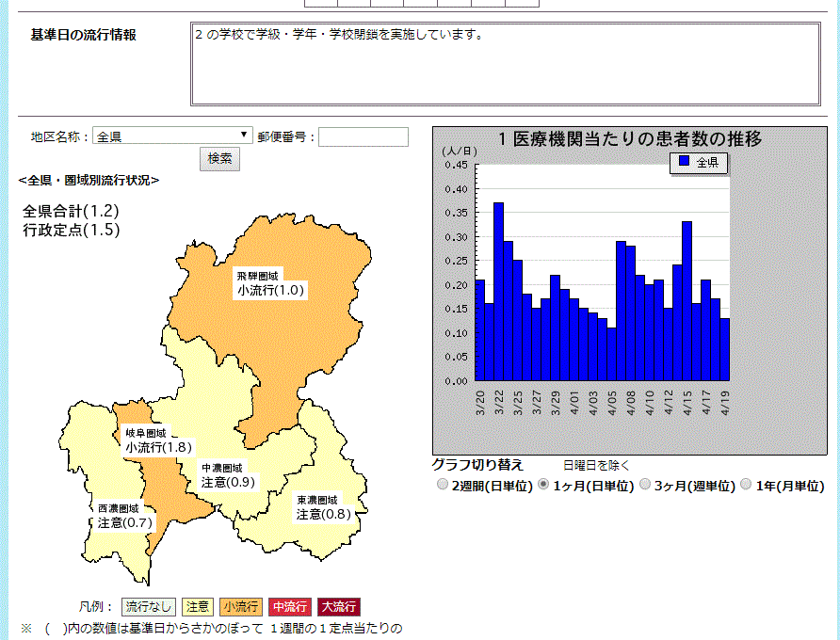Select the 1ヶ月(日単位) radio button
Image resolution: width=840 pixels, height=640 pixels.
(x=543, y=486)
